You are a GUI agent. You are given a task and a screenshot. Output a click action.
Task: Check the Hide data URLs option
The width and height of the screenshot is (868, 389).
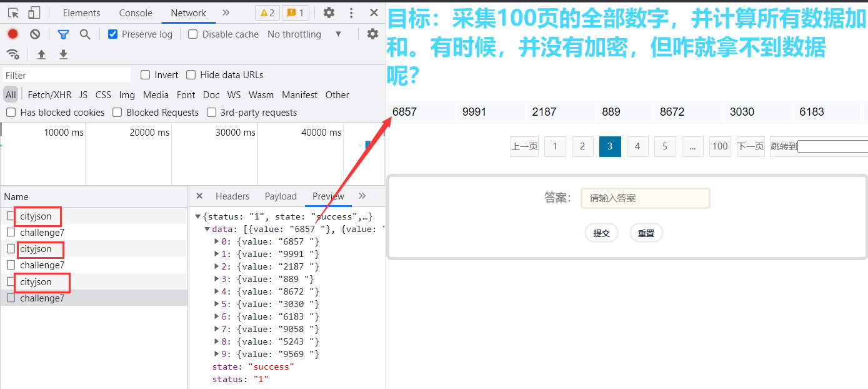[191, 75]
